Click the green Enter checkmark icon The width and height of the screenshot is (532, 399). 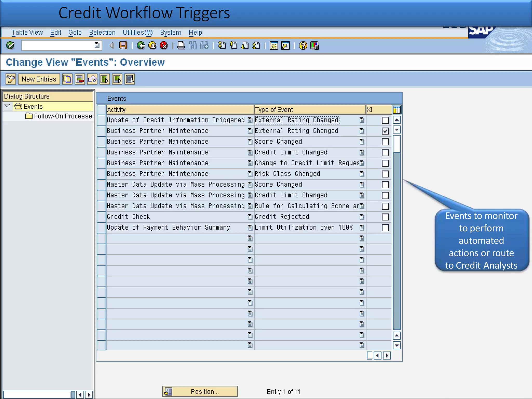10,45
